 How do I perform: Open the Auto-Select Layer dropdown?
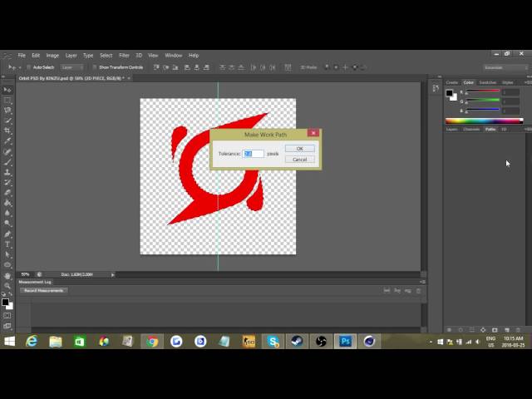72,67
